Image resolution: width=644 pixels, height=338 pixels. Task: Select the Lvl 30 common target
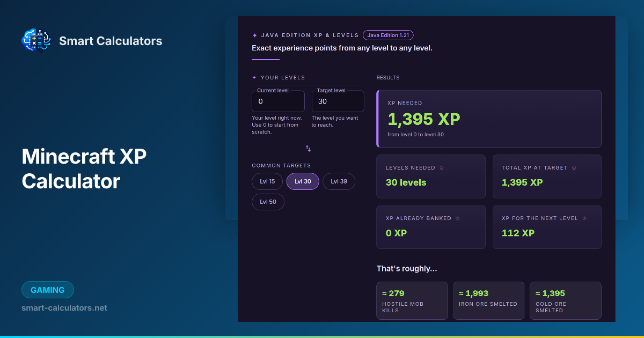coord(303,181)
